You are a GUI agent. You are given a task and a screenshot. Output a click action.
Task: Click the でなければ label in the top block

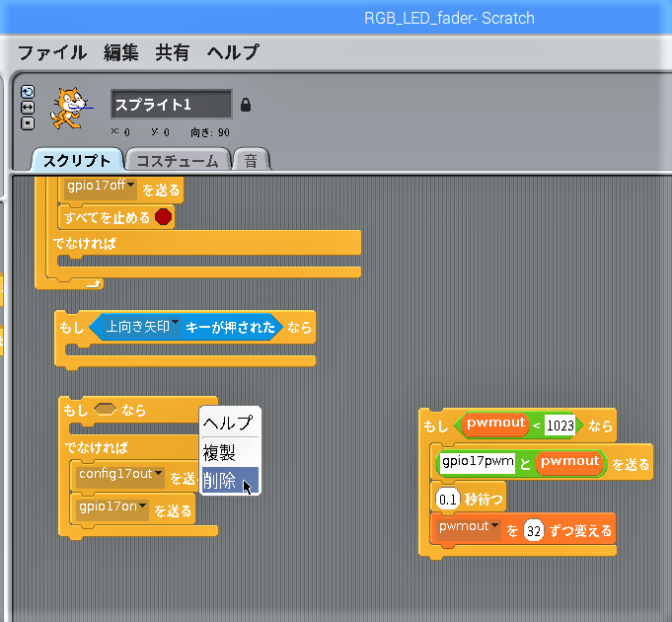[85, 244]
